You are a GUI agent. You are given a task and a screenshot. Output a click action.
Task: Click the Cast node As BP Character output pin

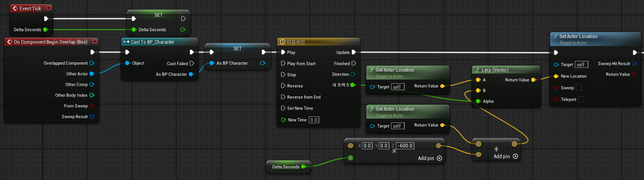point(191,74)
